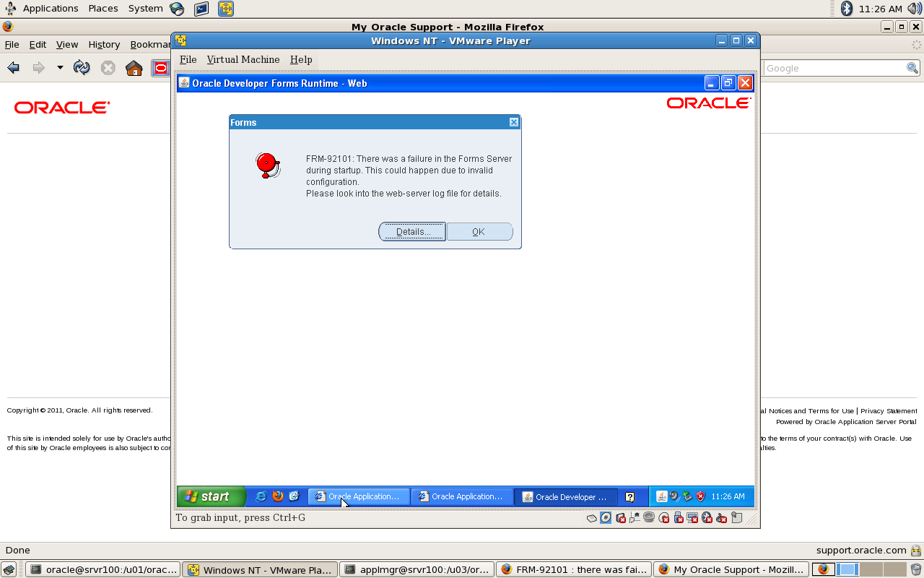Image resolution: width=924 pixels, height=578 pixels.
Task: Click the search magnifier icon in Firefox
Action: [912, 68]
